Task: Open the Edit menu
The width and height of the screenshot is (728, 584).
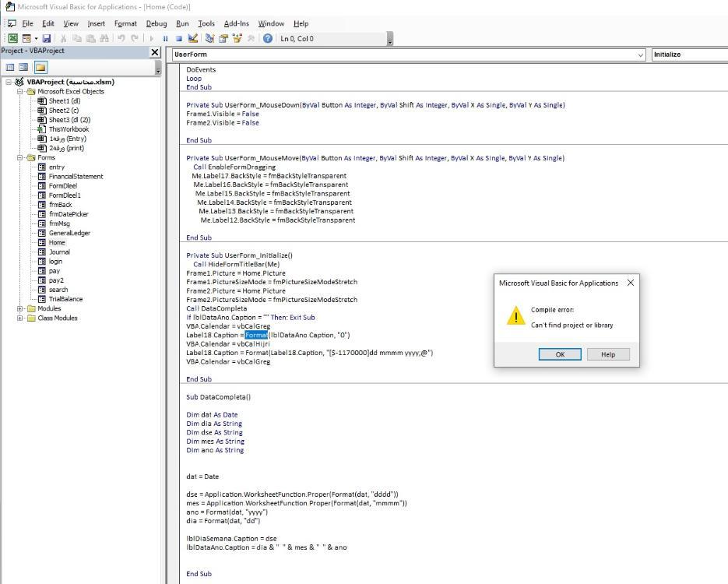Action: click(x=47, y=23)
